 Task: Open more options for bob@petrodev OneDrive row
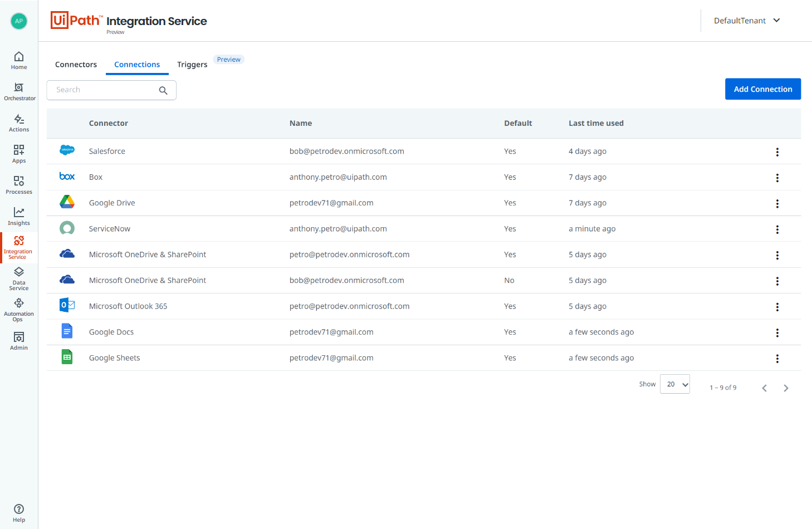click(x=777, y=281)
